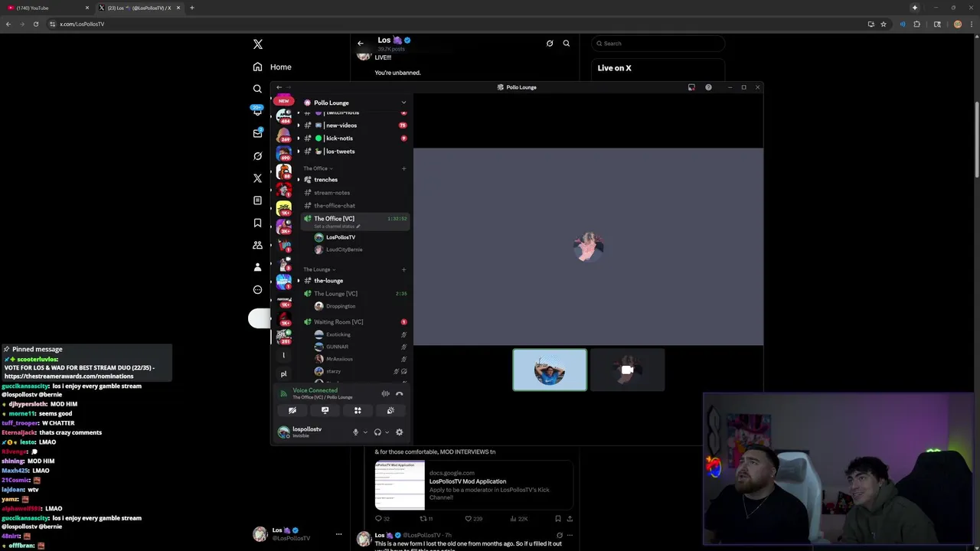Toggle noise suppression in voice panel

385,393
